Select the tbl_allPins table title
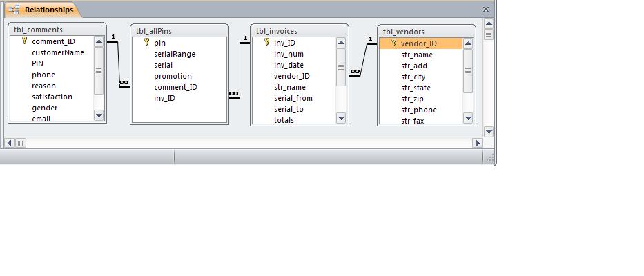The image size is (644, 276). (154, 31)
